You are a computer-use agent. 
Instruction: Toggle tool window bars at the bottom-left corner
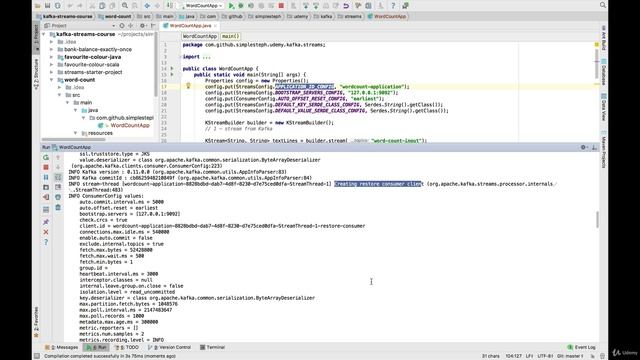37,356
